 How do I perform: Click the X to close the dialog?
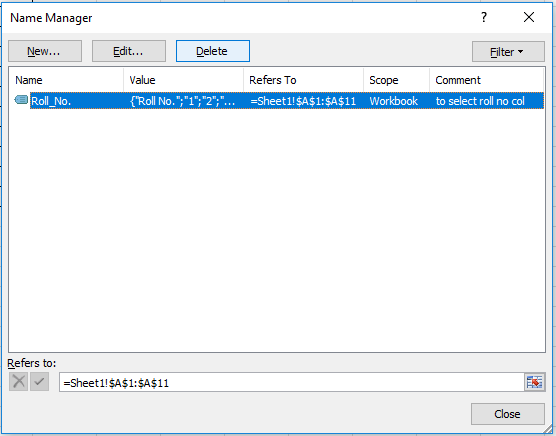click(x=529, y=17)
